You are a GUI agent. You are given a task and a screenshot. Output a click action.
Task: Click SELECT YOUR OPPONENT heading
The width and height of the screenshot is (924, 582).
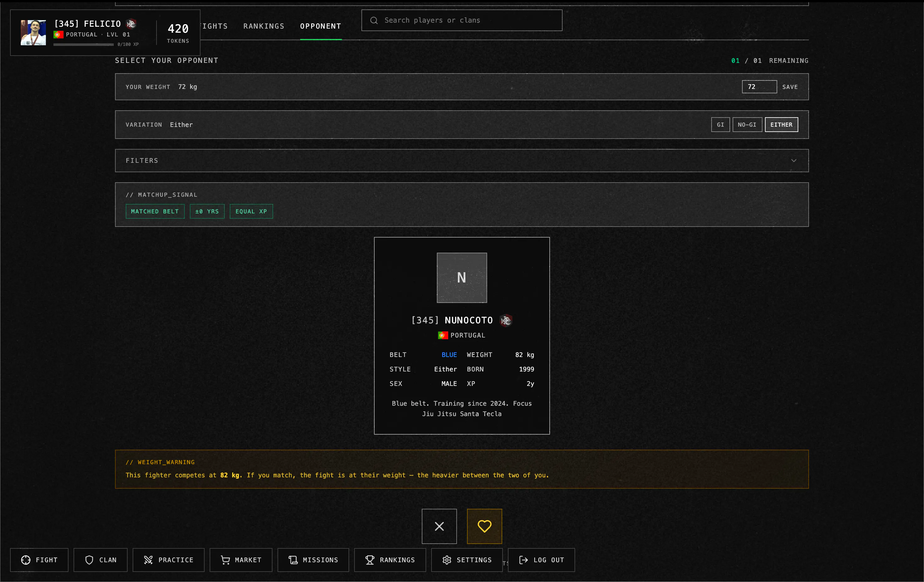(167, 60)
